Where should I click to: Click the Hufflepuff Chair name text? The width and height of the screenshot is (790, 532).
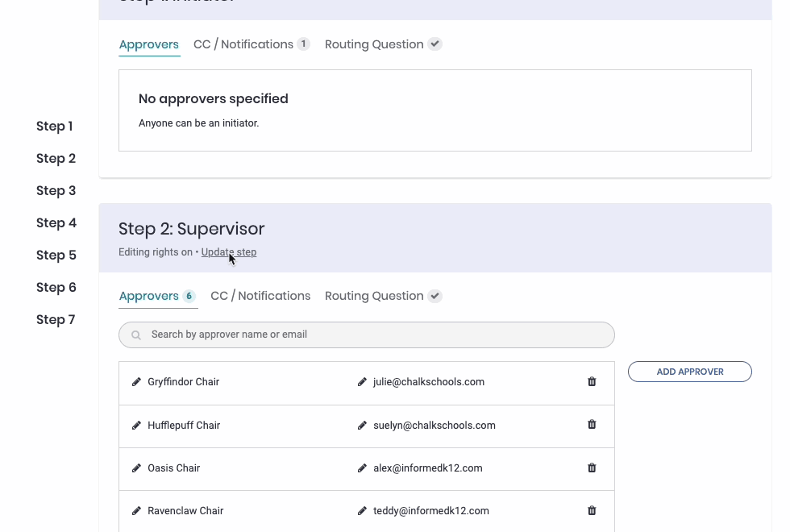pos(184,426)
